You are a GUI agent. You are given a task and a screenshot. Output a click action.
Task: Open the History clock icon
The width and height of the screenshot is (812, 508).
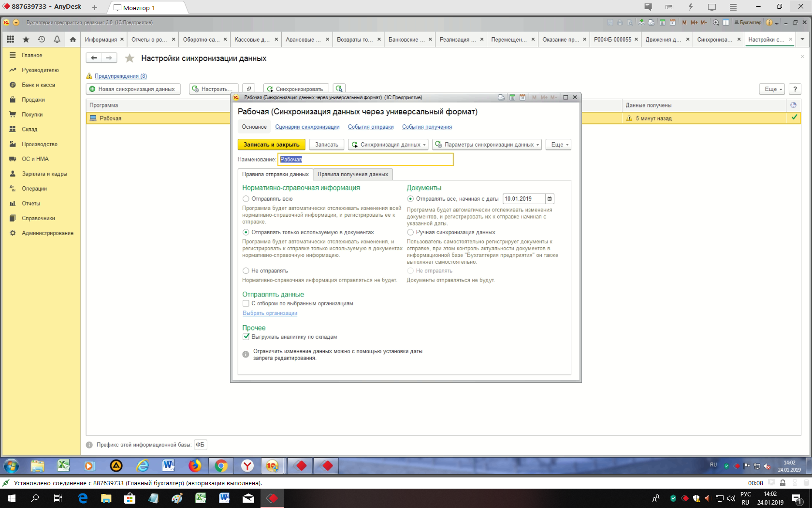[42, 39]
